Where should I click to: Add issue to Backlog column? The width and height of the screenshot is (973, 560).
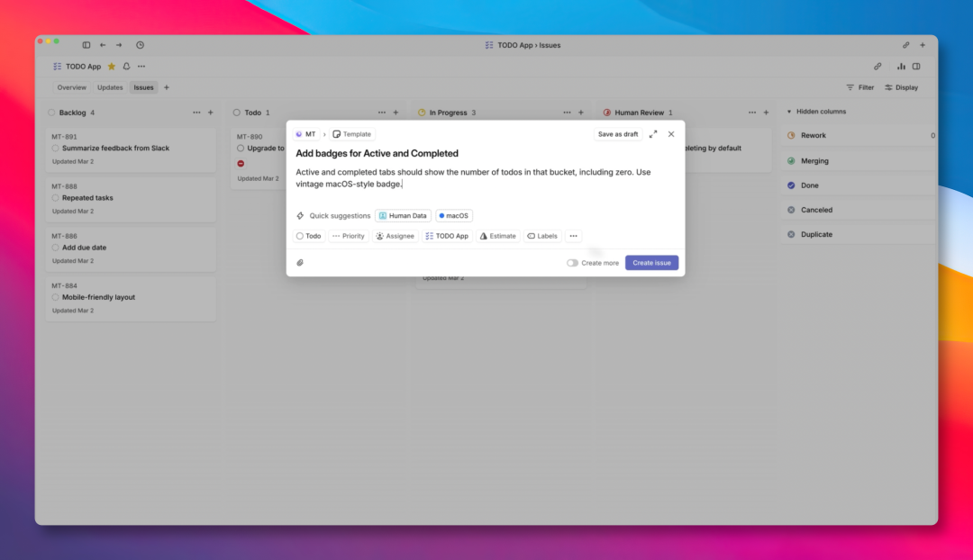pos(210,113)
